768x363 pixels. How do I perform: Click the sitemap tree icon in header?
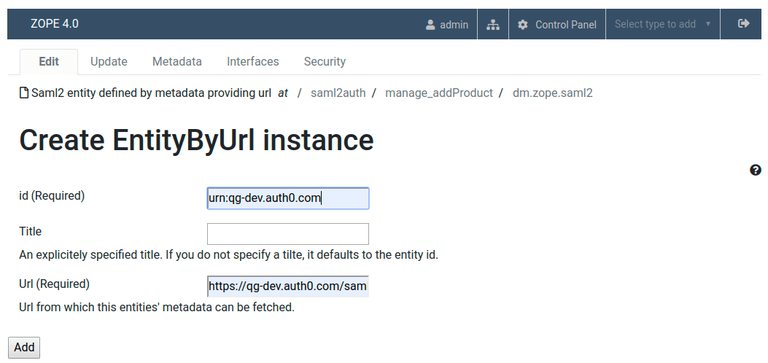click(493, 24)
